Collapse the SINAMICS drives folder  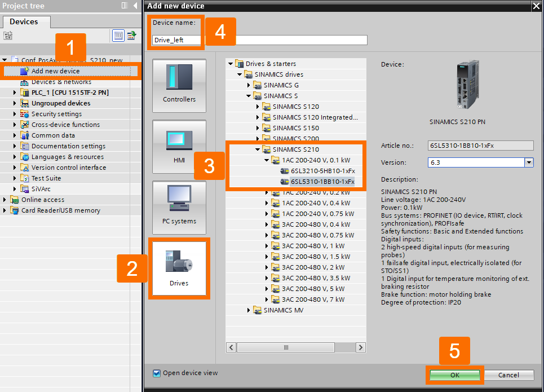click(x=240, y=74)
